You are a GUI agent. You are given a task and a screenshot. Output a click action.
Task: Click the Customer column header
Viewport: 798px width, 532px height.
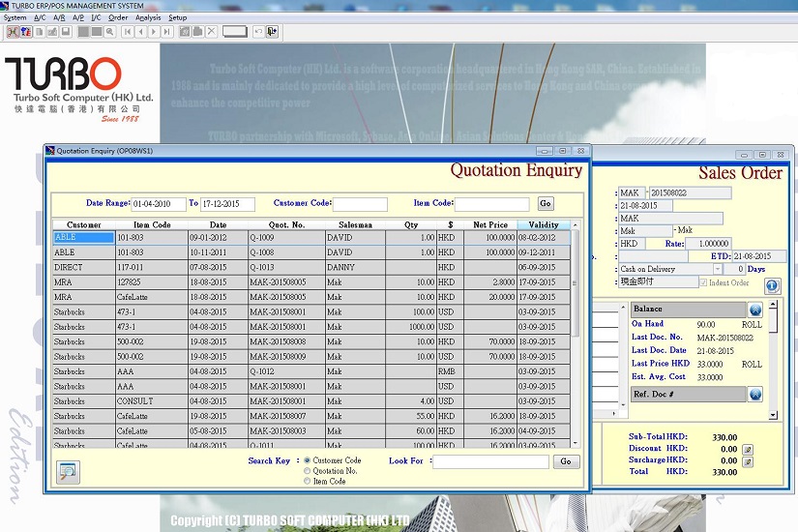click(84, 224)
